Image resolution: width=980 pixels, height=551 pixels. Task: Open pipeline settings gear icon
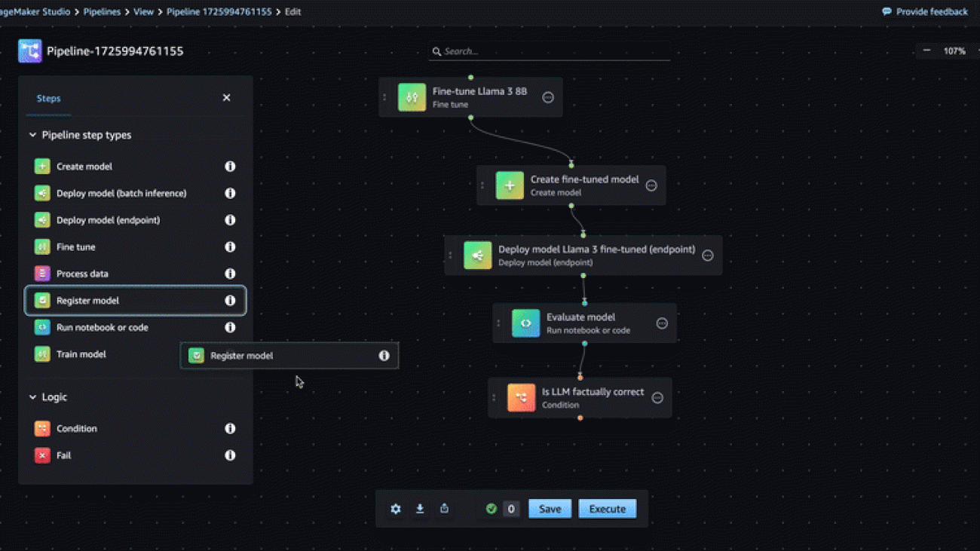click(396, 509)
